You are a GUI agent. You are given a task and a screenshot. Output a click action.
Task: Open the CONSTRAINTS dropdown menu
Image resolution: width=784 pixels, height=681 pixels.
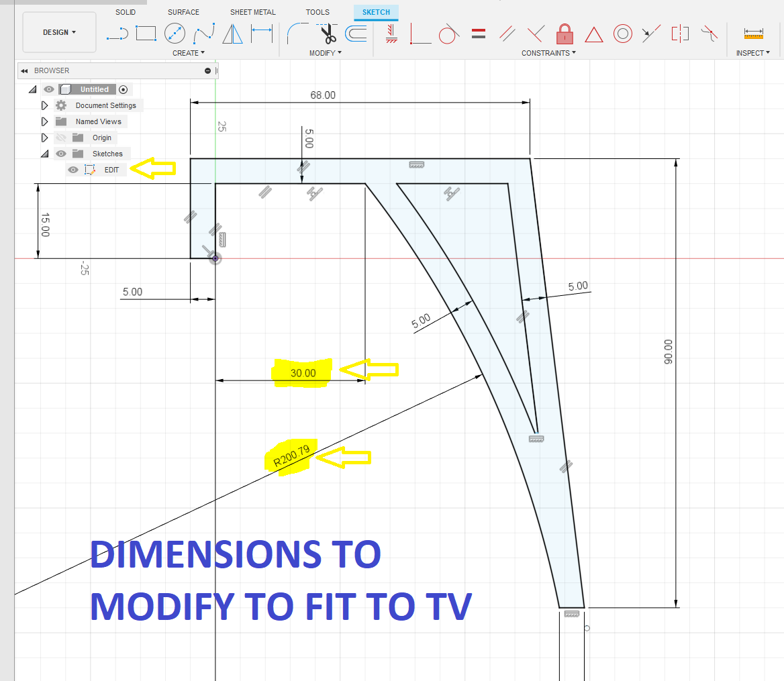(x=548, y=53)
